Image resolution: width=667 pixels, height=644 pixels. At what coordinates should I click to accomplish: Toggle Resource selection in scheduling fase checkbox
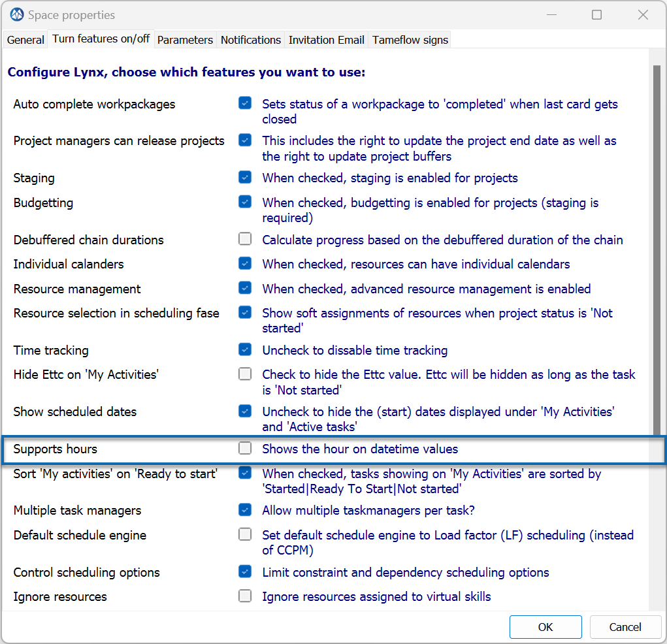pyautogui.click(x=245, y=313)
